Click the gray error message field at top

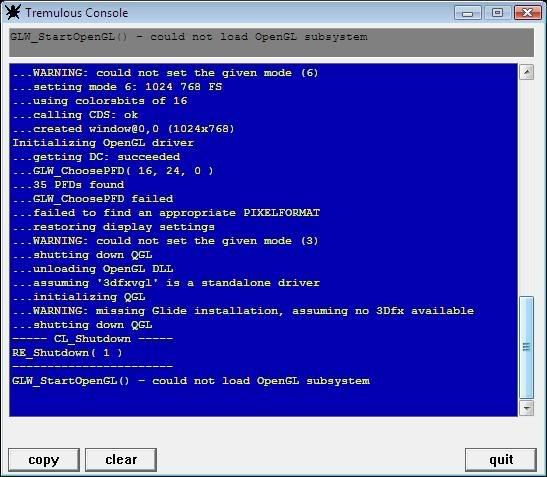271,43
